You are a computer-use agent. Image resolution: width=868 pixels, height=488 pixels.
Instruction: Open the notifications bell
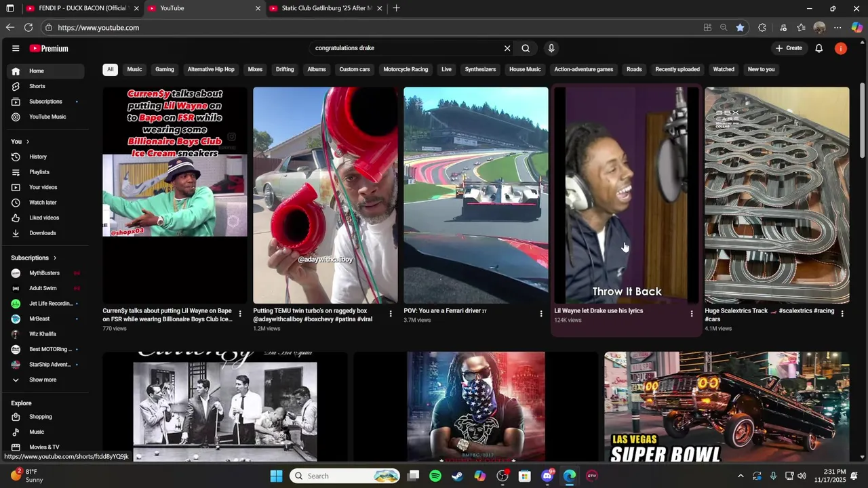coord(819,48)
